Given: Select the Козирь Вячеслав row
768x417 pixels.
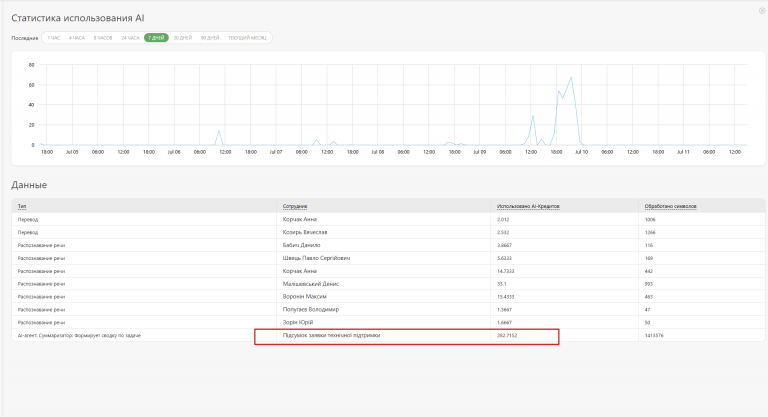Looking at the screenshot, I should coord(388,232).
